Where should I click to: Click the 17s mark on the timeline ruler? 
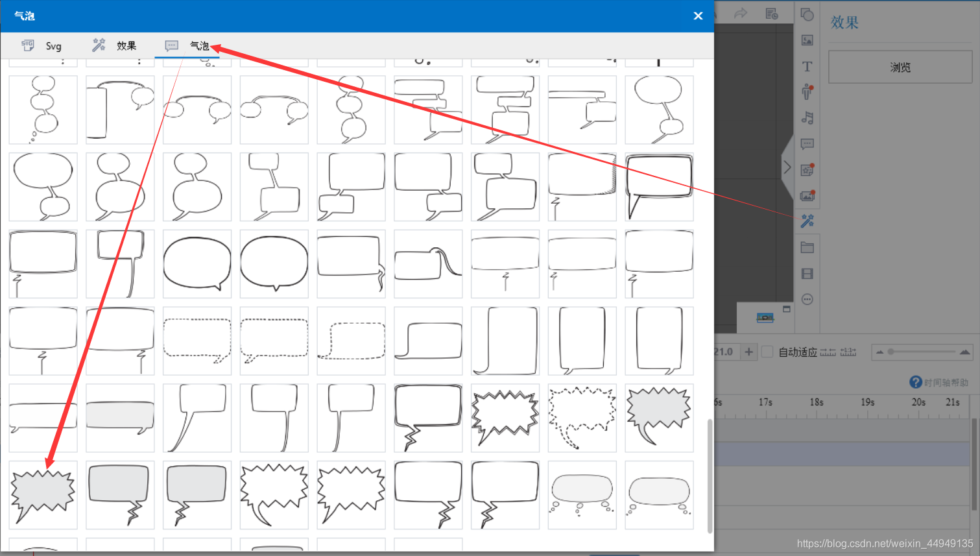pos(765,402)
